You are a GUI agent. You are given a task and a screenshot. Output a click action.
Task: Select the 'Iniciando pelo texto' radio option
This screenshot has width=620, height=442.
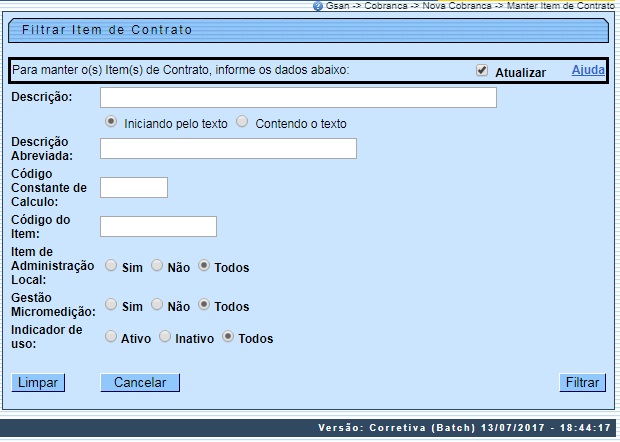pos(111,121)
